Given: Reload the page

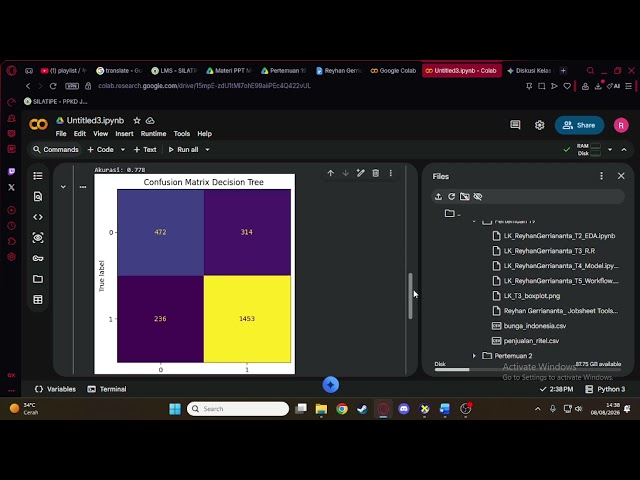Looking at the screenshot, I should pos(53,86).
